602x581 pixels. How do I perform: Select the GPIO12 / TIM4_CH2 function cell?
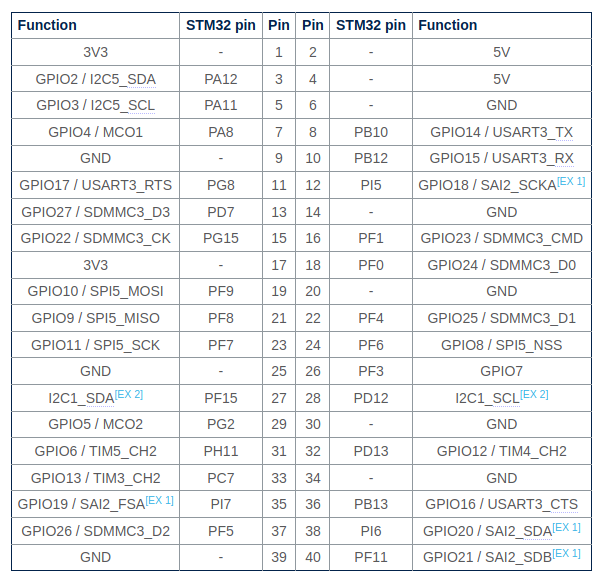click(502, 451)
